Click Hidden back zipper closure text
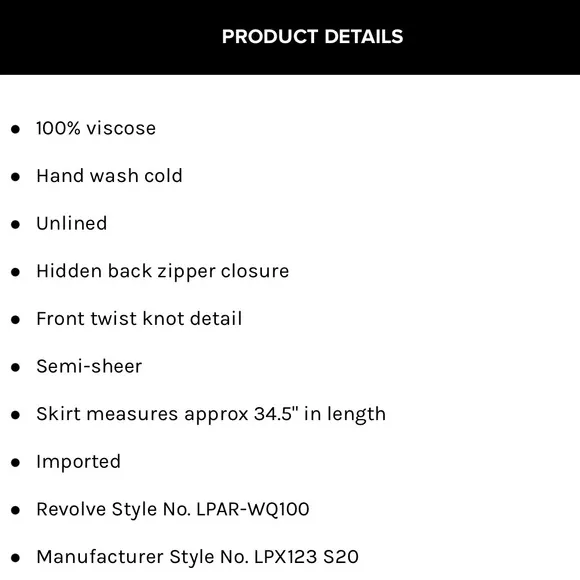The image size is (580, 580). point(163,271)
